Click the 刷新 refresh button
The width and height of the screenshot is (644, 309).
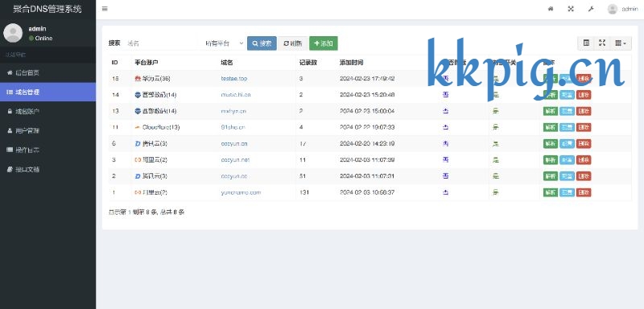pos(293,43)
